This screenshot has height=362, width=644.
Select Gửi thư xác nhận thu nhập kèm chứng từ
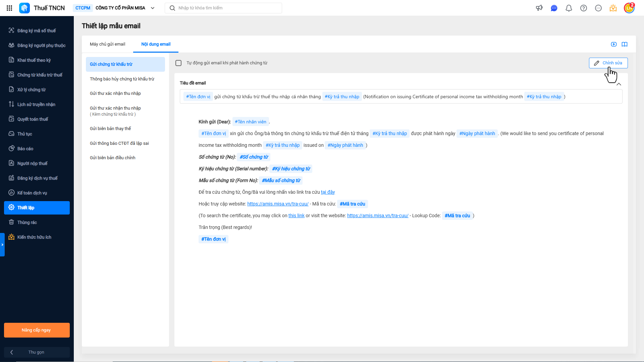coord(125,111)
